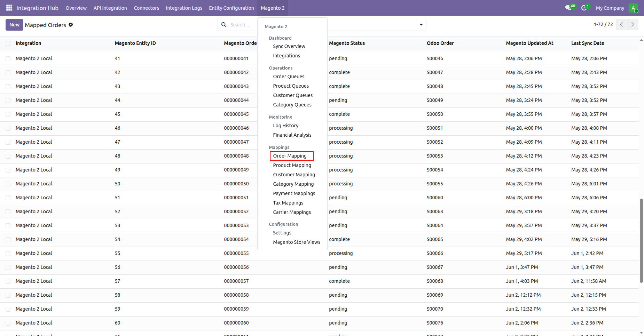Image resolution: width=644 pixels, height=336 pixels.
Task: Choose Category Mapping menu entry
Action: [293, 184]
